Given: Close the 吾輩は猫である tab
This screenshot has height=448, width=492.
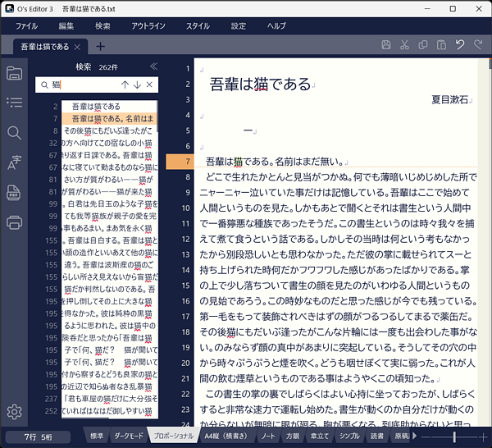Looking at the screenshot, I should [78, 47].
